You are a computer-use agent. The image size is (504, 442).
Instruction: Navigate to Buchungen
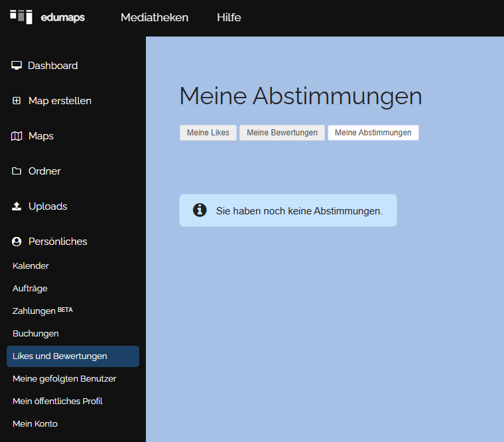point(36,334)
